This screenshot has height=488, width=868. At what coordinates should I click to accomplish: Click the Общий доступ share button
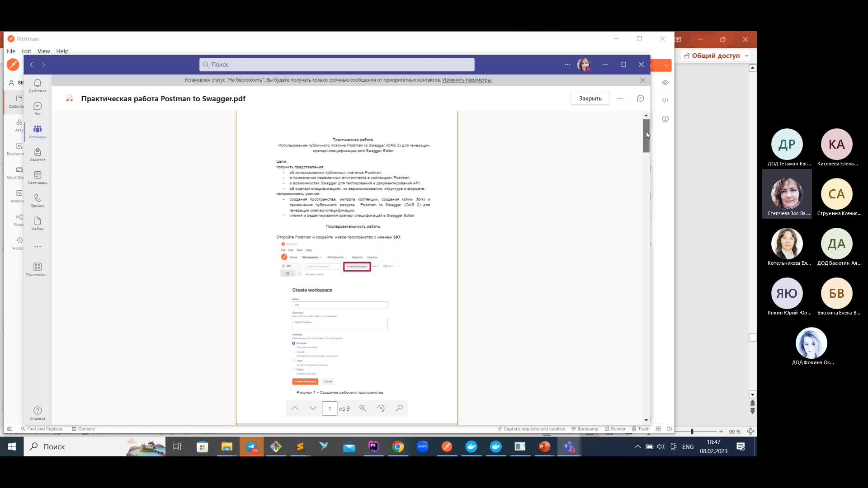pos(712,56)
